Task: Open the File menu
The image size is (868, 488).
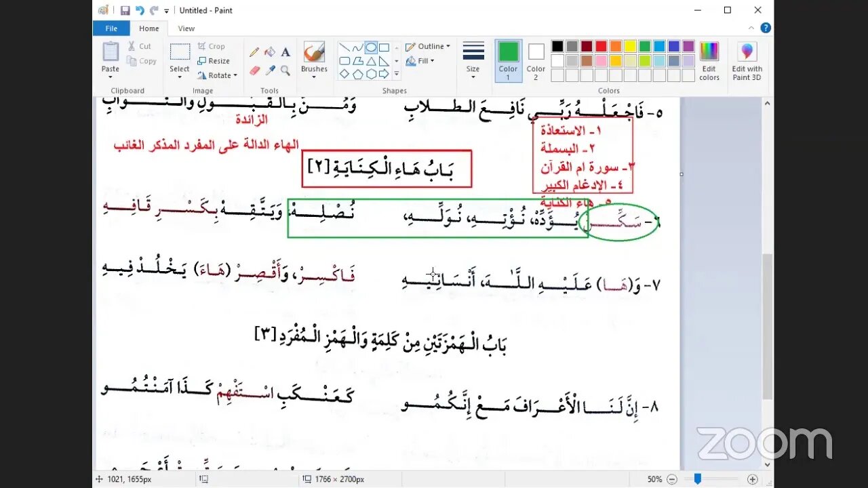Action: coord(111,28)
